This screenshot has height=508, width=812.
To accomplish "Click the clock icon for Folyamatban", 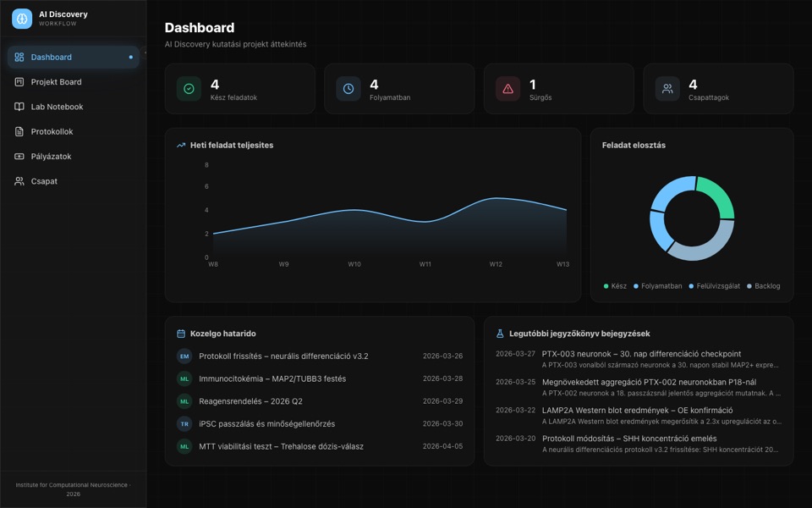I will click(348, 89).
